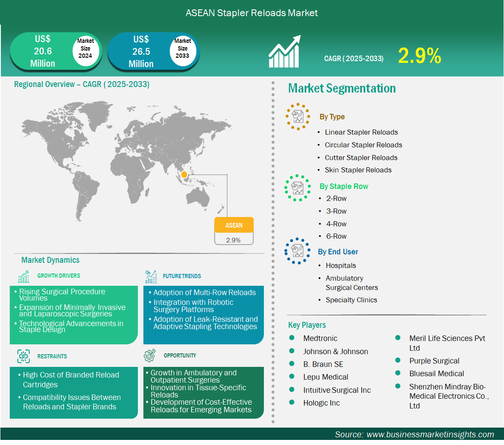This screenshot has width=504, height=445.
Task: Click the orange ASEAN map marker
Action: tap(184, 175)
